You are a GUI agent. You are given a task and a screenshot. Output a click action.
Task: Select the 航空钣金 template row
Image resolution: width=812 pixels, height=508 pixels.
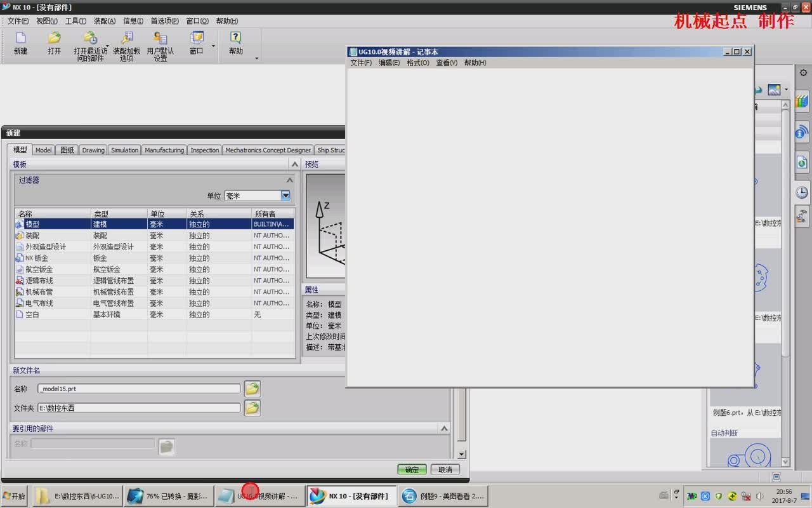(155, 269)
